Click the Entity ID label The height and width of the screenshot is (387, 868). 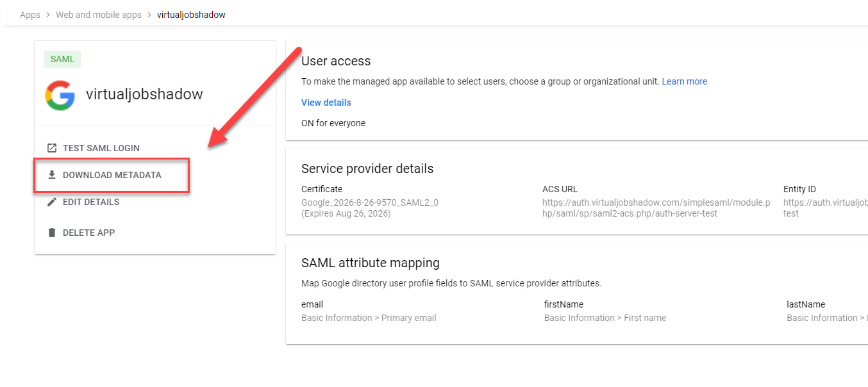(x=799, y=189)
